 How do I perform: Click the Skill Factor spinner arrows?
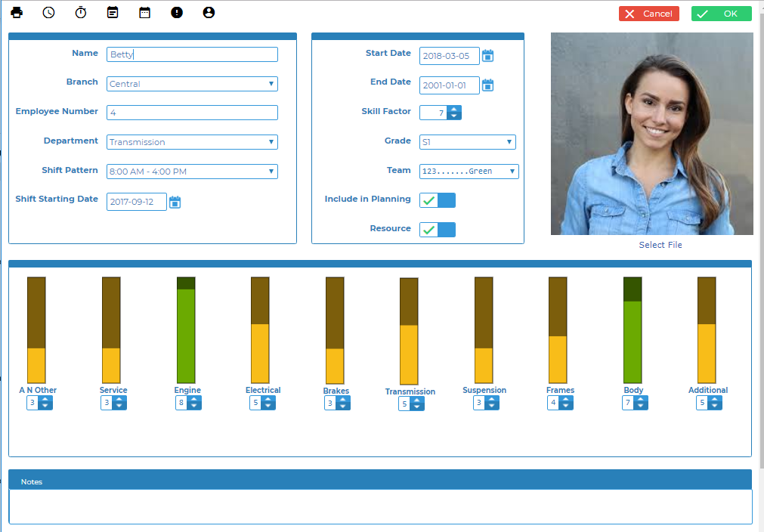(x=453, y=113)
